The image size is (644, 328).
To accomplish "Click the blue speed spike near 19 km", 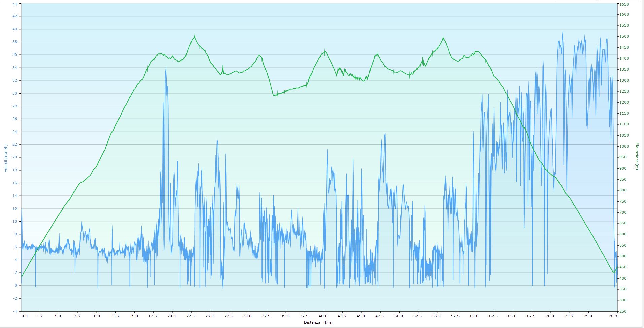I will pyautogui.click(x=166, y=69).
